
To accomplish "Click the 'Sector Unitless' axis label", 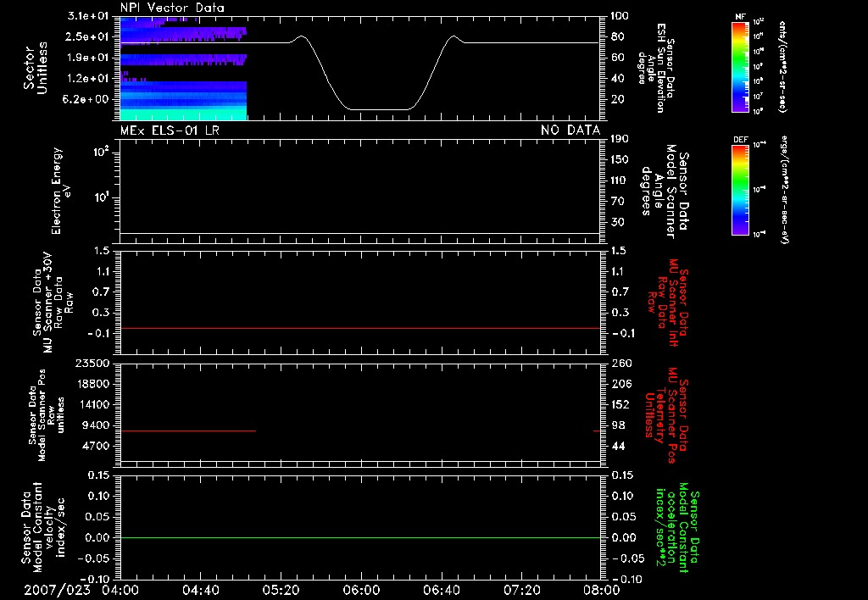I will (35, 68).
